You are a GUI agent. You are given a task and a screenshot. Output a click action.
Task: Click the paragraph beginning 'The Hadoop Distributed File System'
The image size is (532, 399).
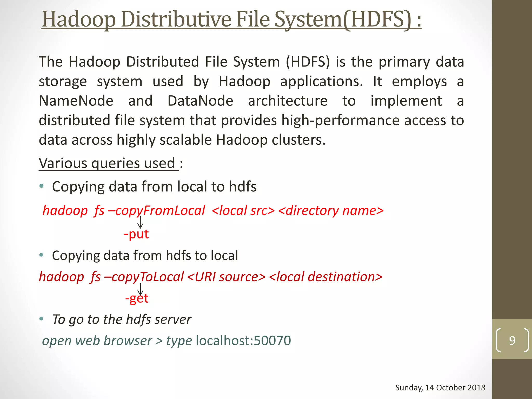(x=251, y=101)
